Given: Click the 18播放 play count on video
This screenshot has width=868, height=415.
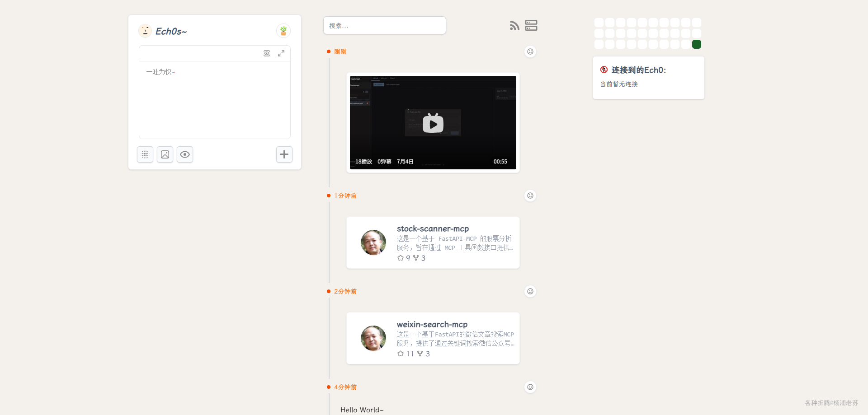Looking at the screenshot, I should [363, 162].
